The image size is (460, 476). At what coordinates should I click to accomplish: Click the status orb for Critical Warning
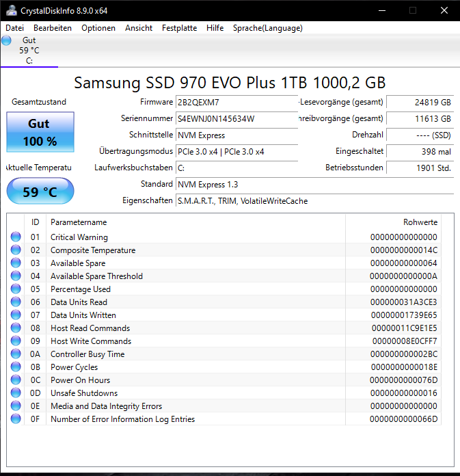coord(16,237)
